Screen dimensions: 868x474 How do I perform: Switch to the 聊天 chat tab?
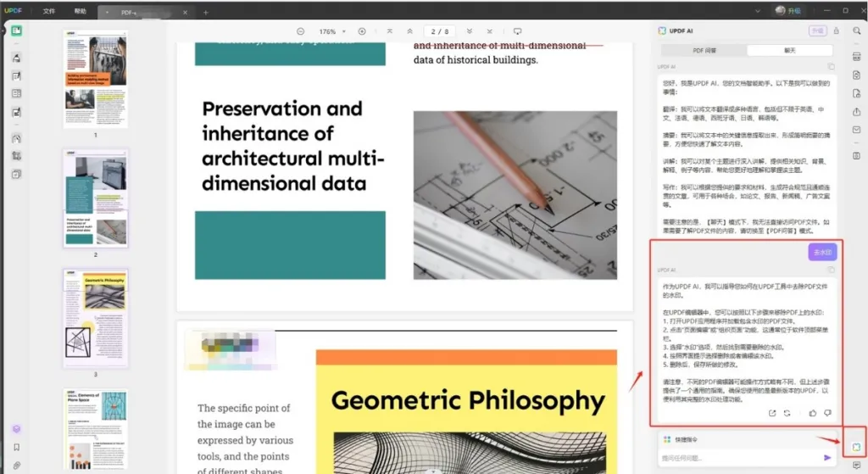[790, 50]
